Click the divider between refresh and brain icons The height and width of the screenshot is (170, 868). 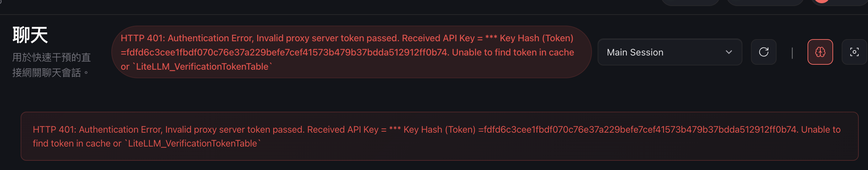[x=792, y=53]
